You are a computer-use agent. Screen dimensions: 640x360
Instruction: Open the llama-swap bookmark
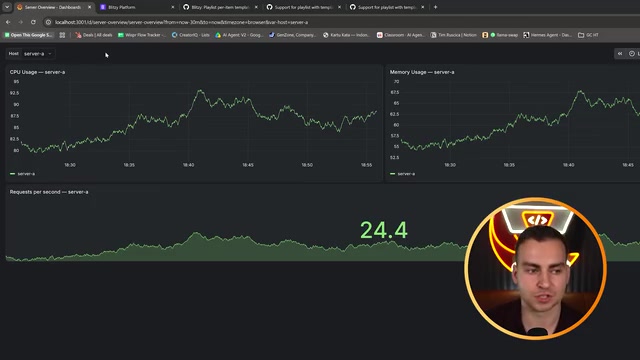[x=504, y=35]
